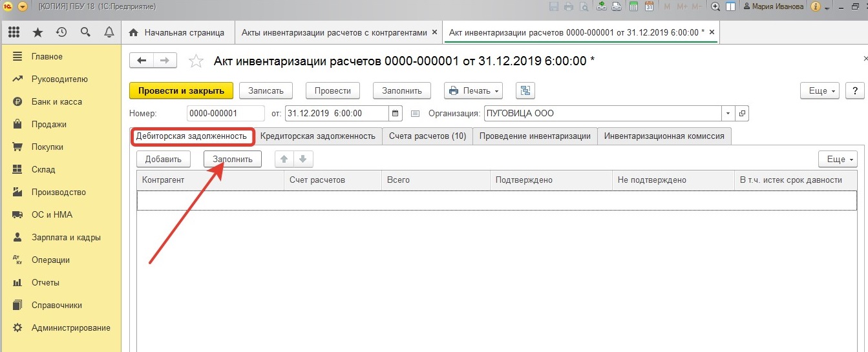Image resolution: width=868 pixels, height=352 pixels.
Task: Open the calendar picker for date field
Action: (x=396, y=114)
